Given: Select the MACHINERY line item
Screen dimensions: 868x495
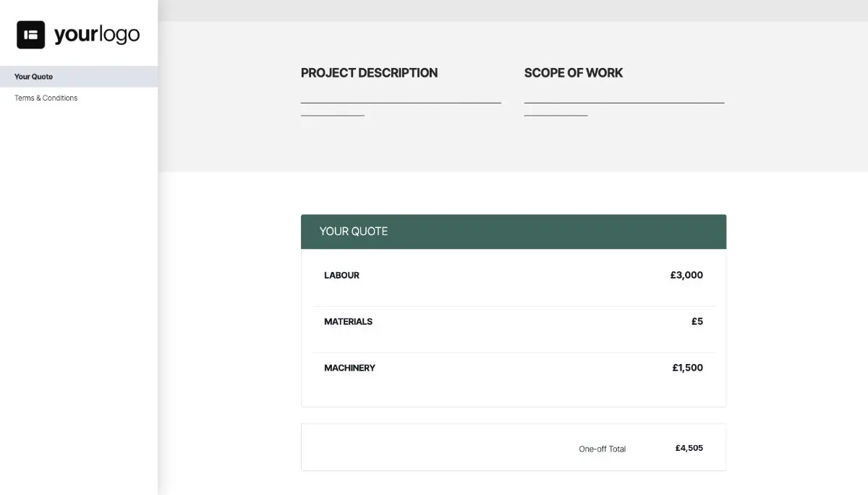Looking at the screenshot, I should [349, 368].
